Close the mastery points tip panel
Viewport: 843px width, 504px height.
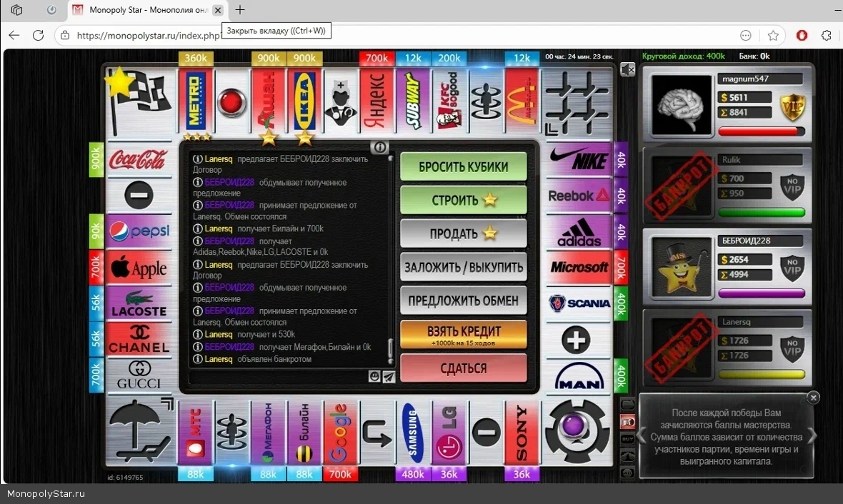814,398
